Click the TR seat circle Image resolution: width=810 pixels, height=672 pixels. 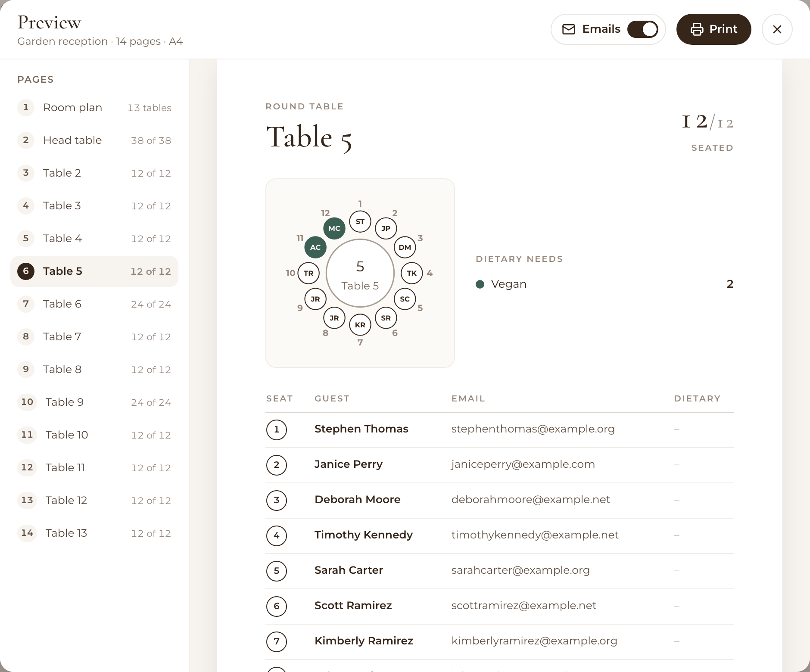tap(308, 273)
